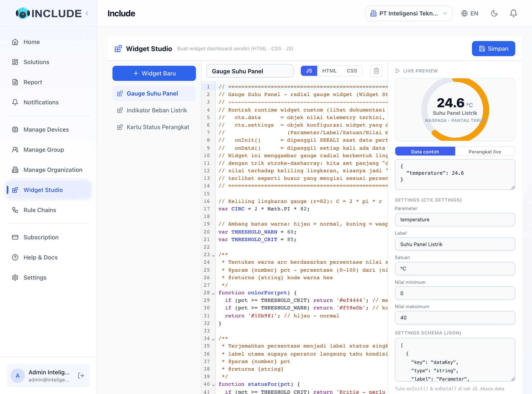Viewport: 532px width, 394px height.
Task: Open Rule Chains
Action: pos(48,210)
